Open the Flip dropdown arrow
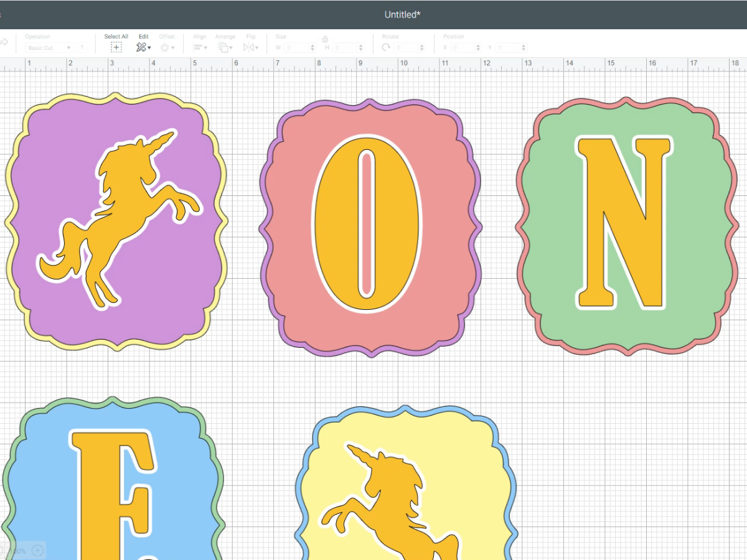Image resolution: width=747 pixels, height=560 pixels. (x=257, y=47)
